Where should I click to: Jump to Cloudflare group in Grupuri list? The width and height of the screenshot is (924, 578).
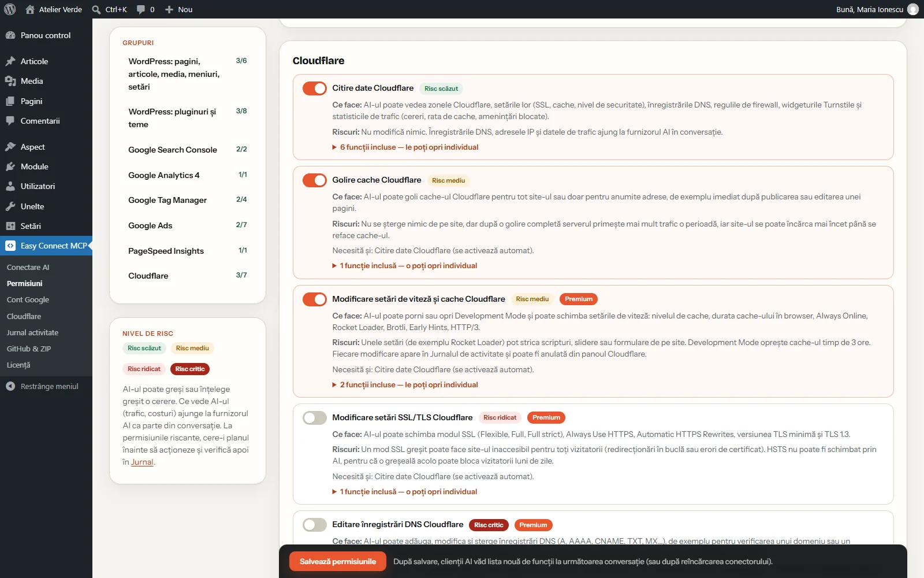188,276
